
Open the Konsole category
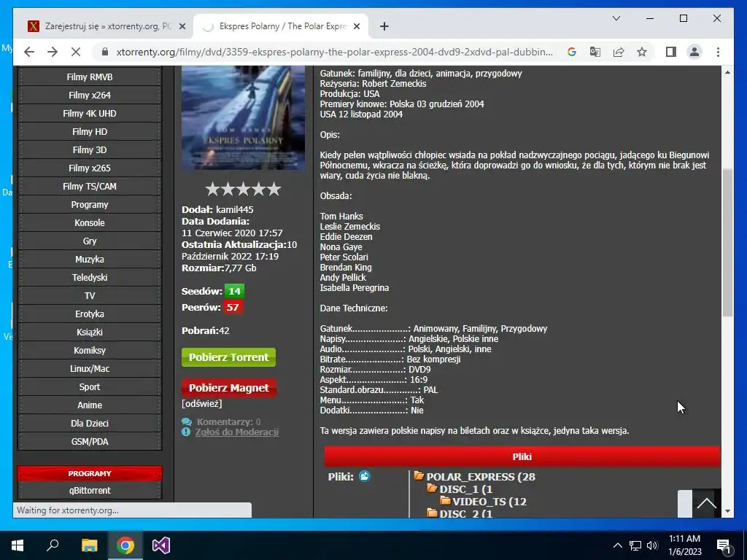click(x=90, y=222)
